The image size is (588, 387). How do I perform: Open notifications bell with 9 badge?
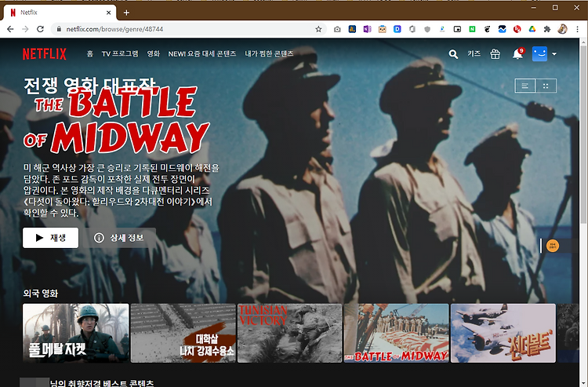(x=518, y=53)
